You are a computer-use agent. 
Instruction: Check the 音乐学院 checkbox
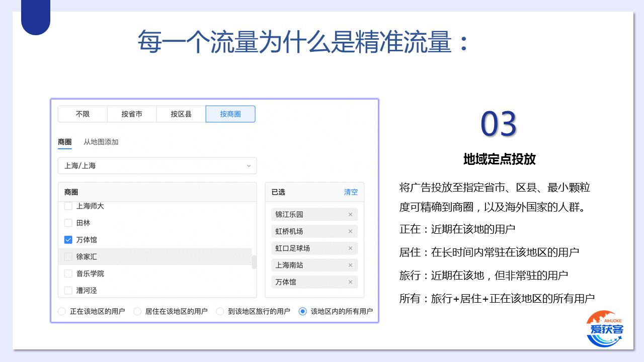[68, 274]
